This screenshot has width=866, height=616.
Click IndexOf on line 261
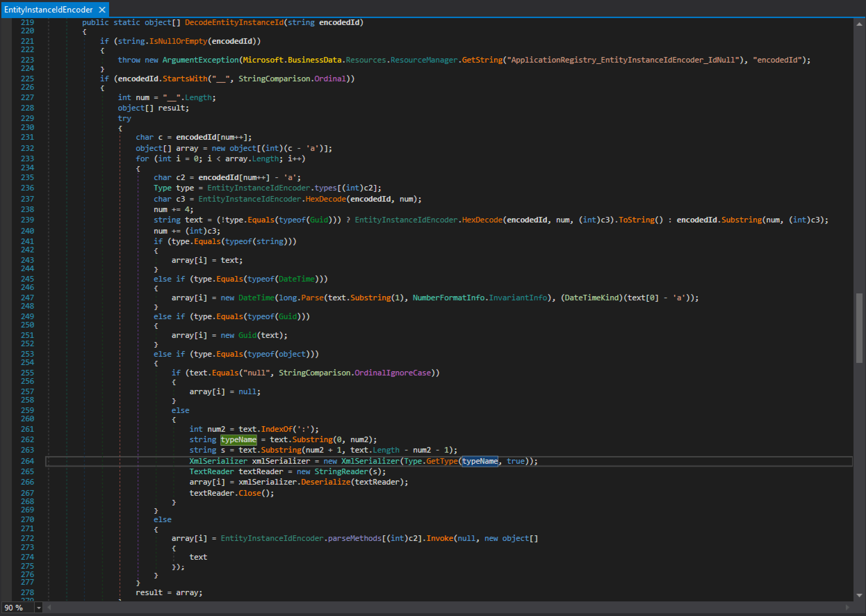(276, 429)
